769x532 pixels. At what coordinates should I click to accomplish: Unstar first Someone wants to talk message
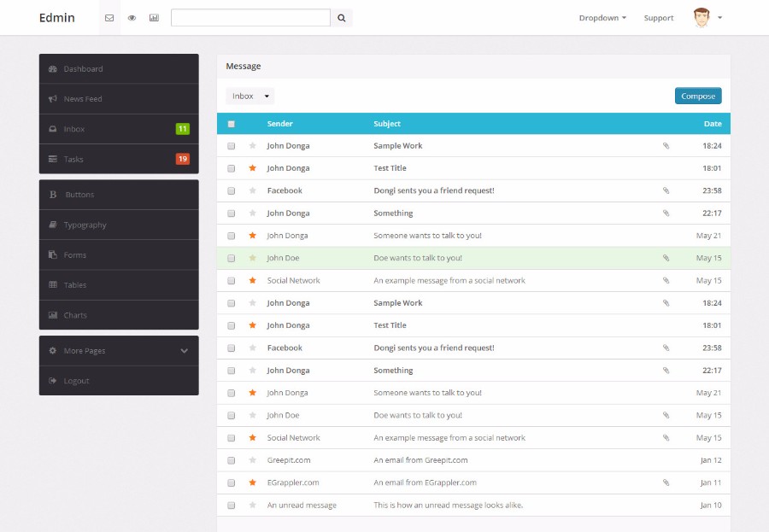coord(253,236)
